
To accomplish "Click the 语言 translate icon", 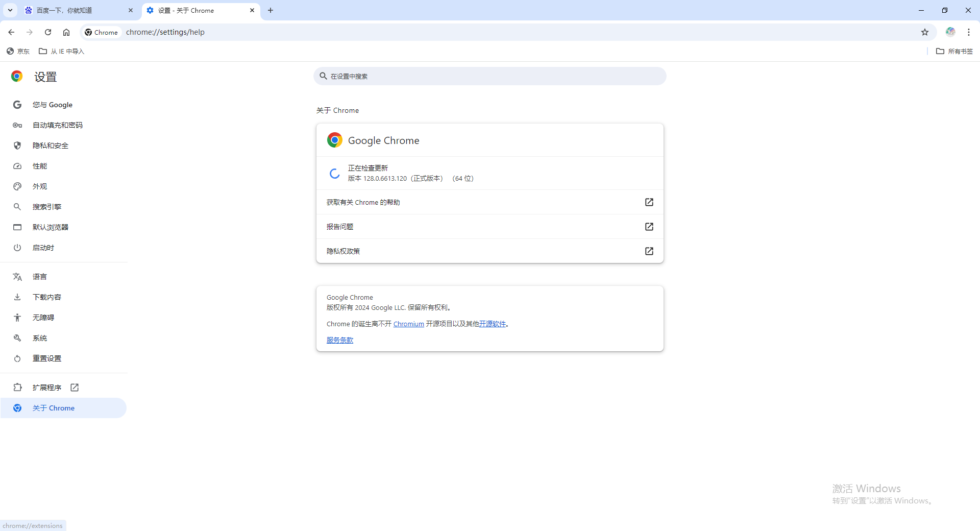I will 17,277.
